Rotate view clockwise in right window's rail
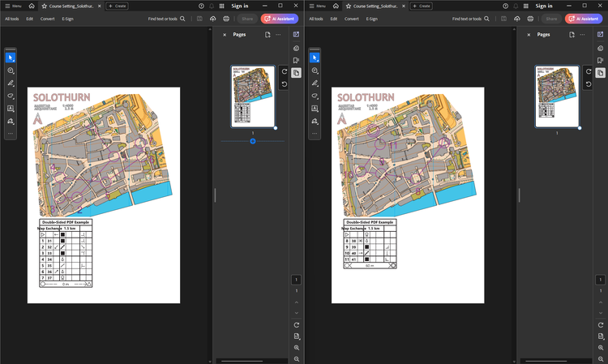The image size is (608, 364). point(601,325)
